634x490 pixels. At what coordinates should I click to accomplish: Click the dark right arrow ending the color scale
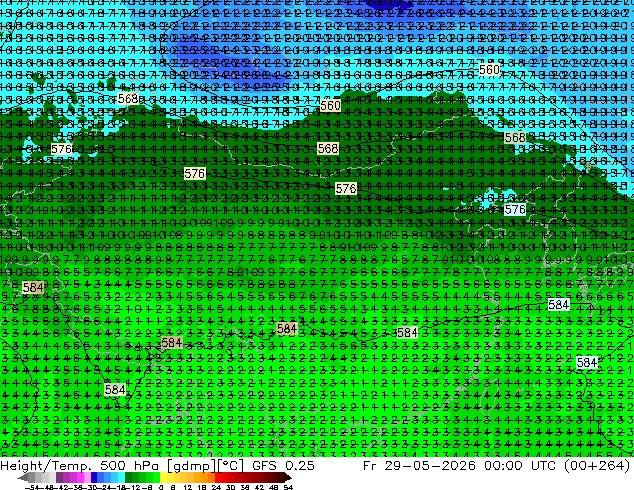coord(288,478)
